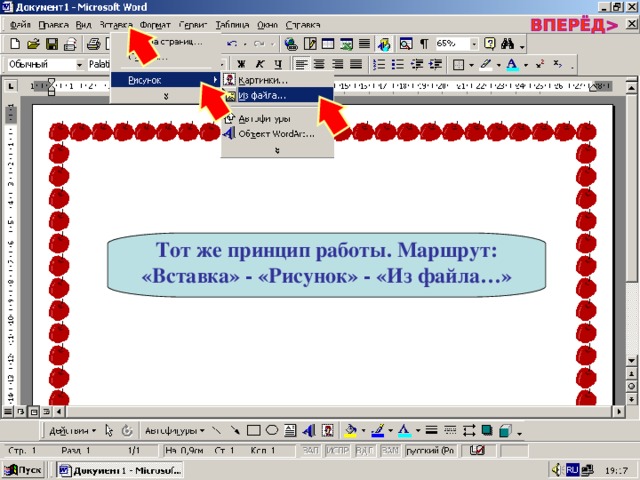This screenshot has width=640, height=480.
Task: Click the Print printer icon
Action: click(93, 43)
